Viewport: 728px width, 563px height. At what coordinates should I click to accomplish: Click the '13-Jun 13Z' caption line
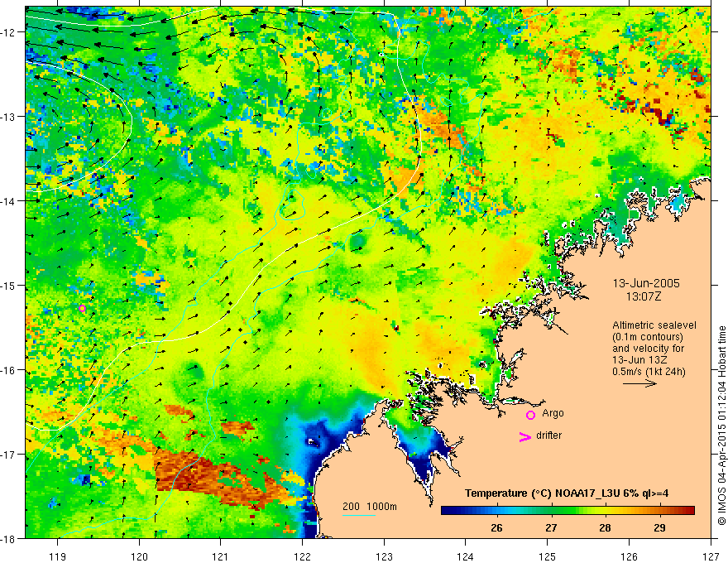click(x=639, y=360)
